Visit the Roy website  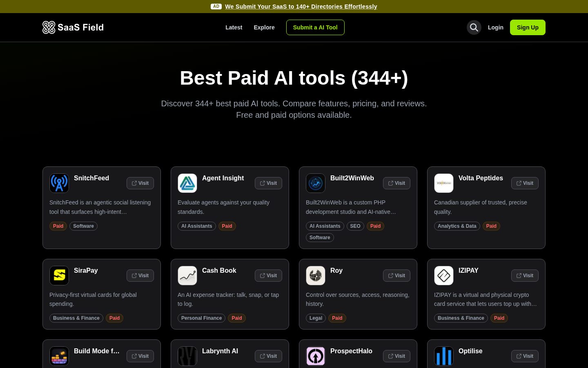click(396, 276)
